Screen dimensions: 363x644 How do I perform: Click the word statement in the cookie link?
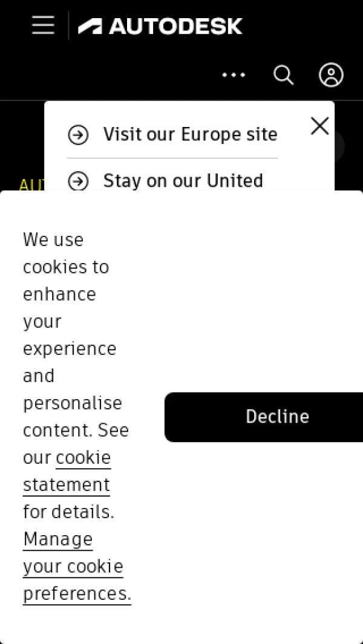tap(66, 485)
